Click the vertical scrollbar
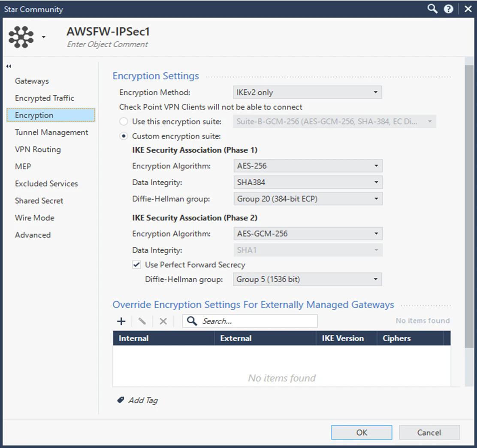The width and height of the screenshot is (477, 448). [469, 207]
